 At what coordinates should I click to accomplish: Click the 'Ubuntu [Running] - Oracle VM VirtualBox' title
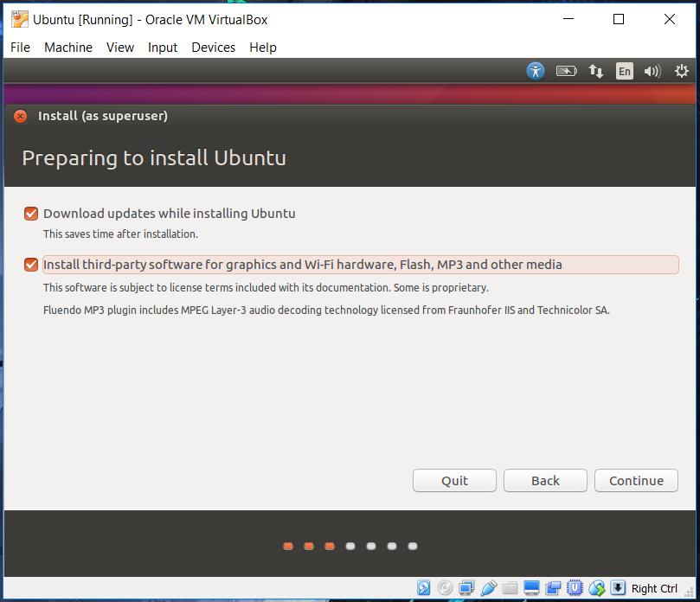pyautogui.click(x=150, y=20)
